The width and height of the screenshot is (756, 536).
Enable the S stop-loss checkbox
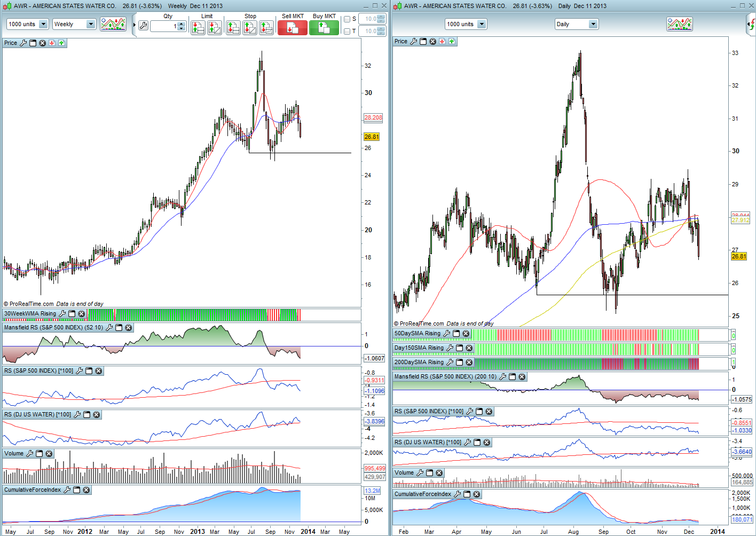(x=347, y=19)
